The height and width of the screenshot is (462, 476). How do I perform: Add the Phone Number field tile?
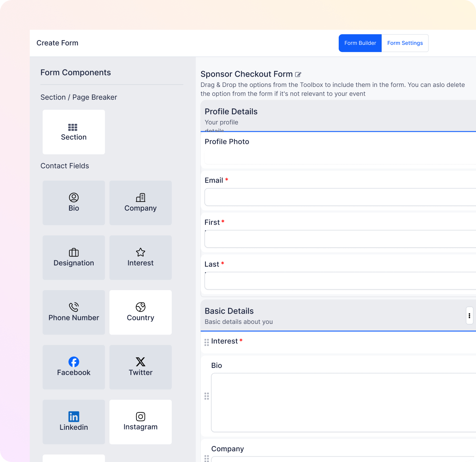click(x=74, y=312)
